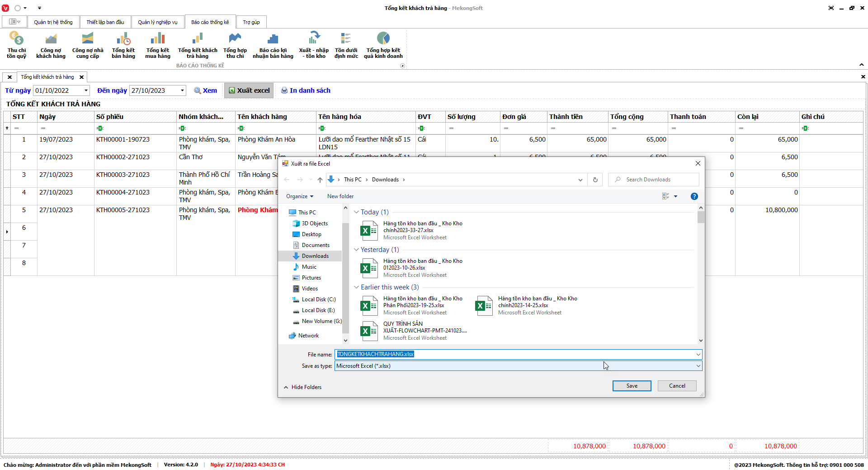868x470 pixels.
Task: Open the Save as type dropdown
Action: (x=698, y=366)
